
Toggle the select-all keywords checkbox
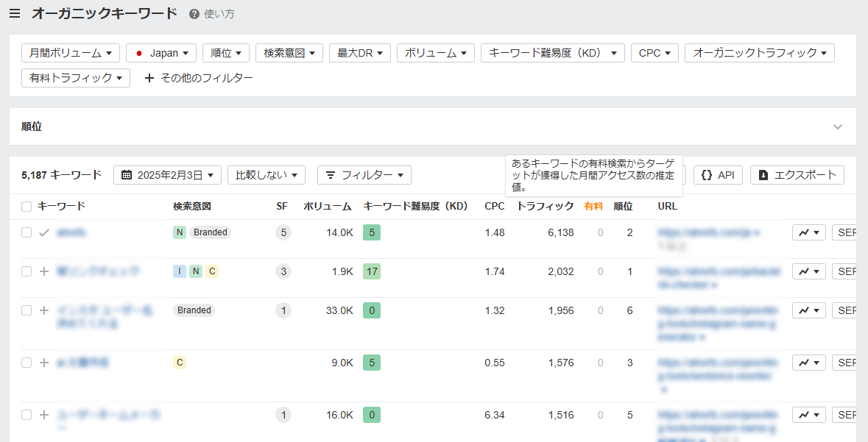26,207
